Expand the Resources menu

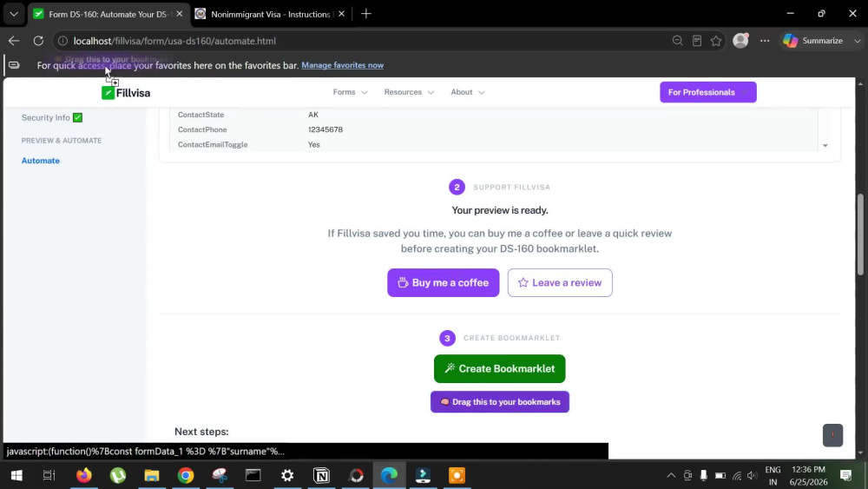[409, 92]
